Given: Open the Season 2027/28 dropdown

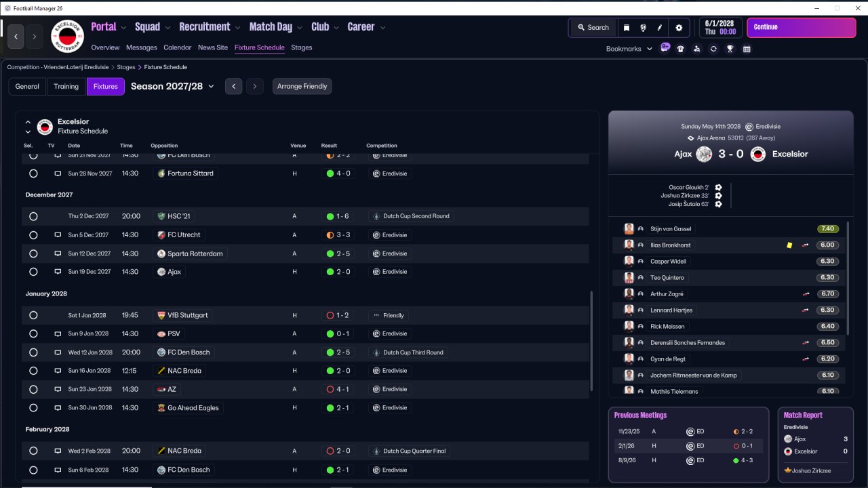Looking at the screenshot, I should click(x=172, y=86).
